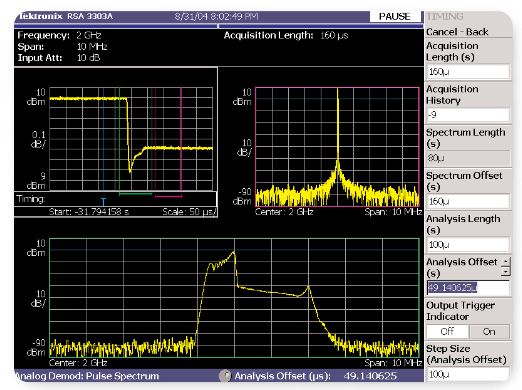The height and width of the screenshot is (390, 522).
Task: Select the green analysis range bar in Timing
Action: click(136, 193)
